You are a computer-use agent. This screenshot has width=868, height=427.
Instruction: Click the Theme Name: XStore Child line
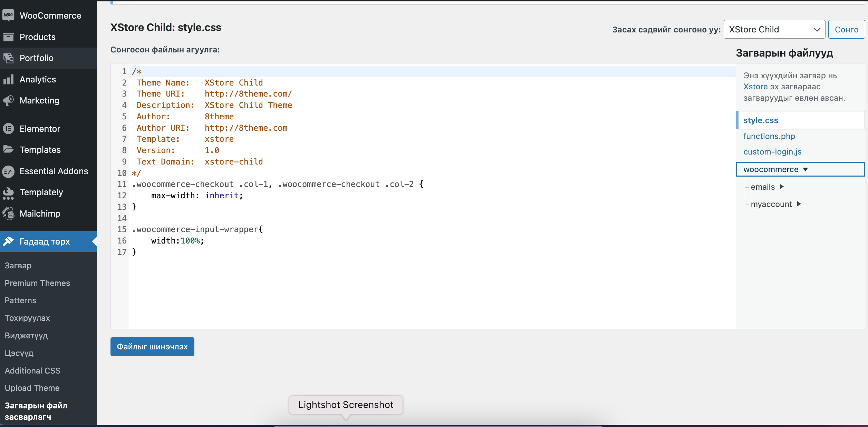pos(200,83)
